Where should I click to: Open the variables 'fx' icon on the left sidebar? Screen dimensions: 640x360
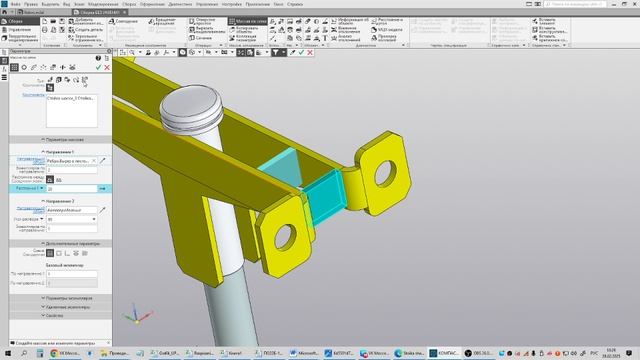coord(4,69)
